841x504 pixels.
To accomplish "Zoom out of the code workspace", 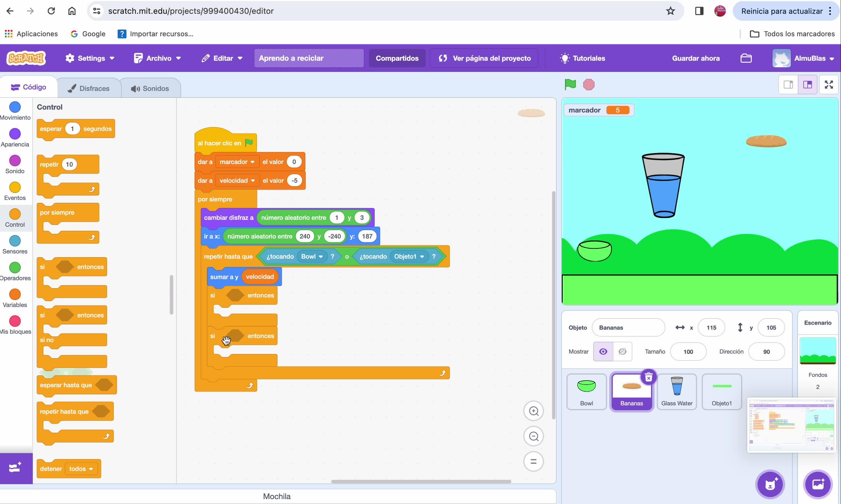I will pos(534,436).
